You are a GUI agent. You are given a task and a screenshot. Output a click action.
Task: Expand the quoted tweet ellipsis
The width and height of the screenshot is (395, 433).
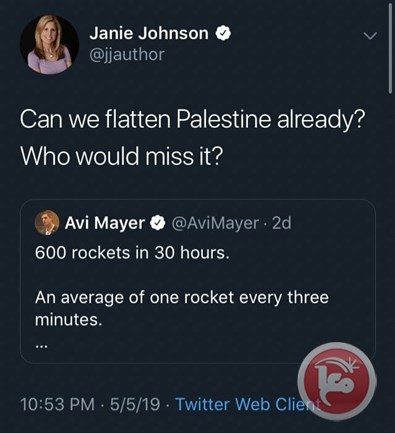42,347
